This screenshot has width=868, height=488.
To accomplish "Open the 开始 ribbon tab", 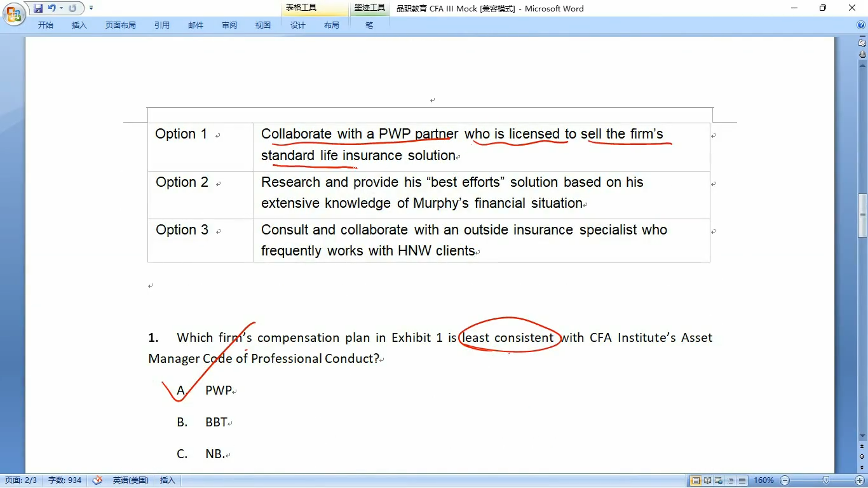I will (46, 25).
